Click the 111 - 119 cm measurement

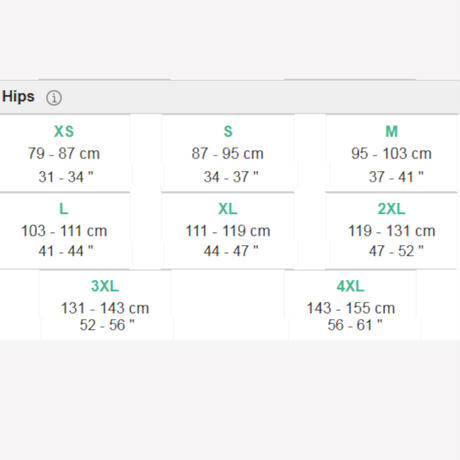point(228,231)
